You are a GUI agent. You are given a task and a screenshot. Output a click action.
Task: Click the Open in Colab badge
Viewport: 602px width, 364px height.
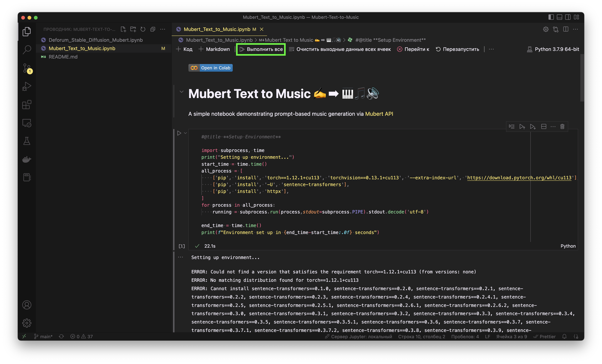tap(210, 68)
